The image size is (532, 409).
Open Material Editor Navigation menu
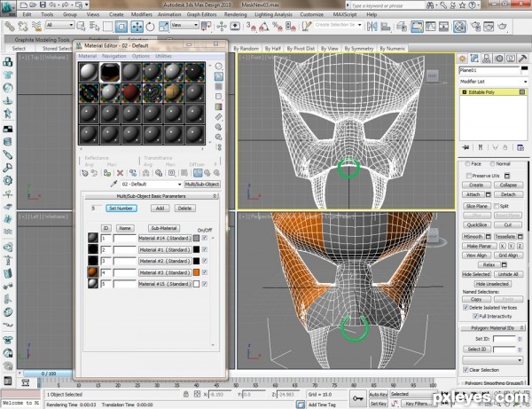pos(114,56)
